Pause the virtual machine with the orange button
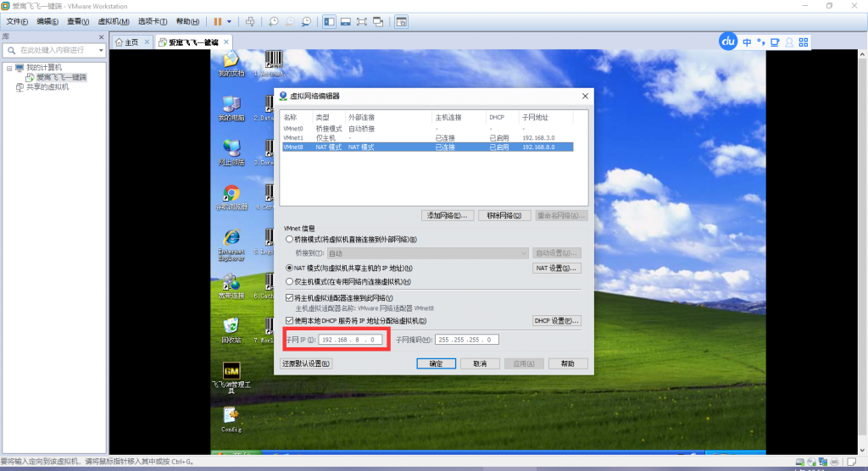Image resolution: width=868 pixels, height=471 pixels. 218,21
